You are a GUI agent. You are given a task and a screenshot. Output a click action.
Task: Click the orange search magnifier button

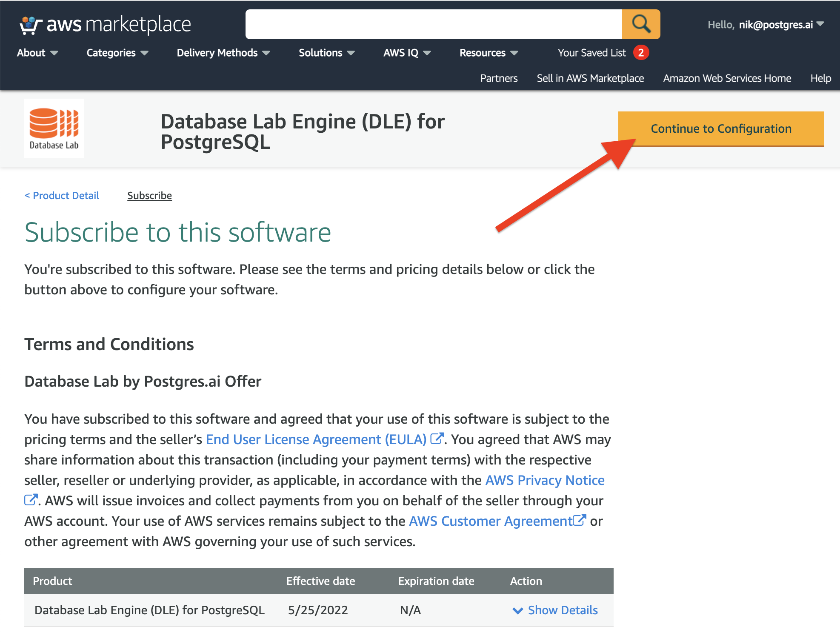[641, 24]
